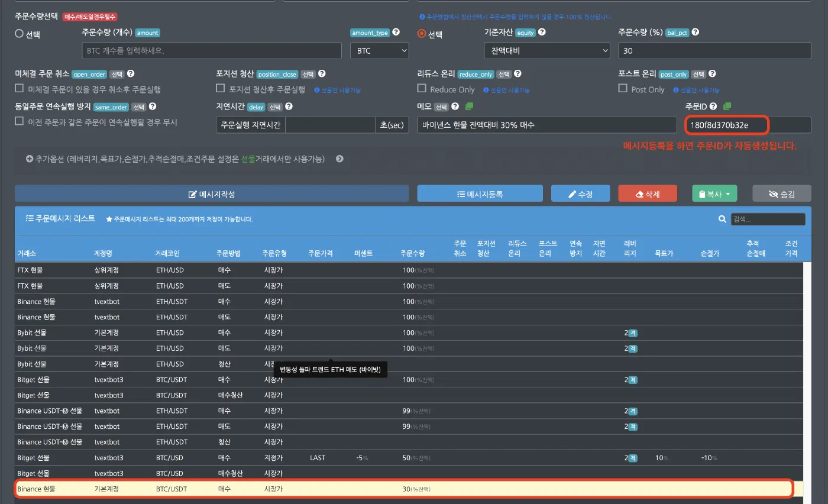Click help icon beside equity tag
Viewport: 828px width, 504px height.
click(542, 33)
